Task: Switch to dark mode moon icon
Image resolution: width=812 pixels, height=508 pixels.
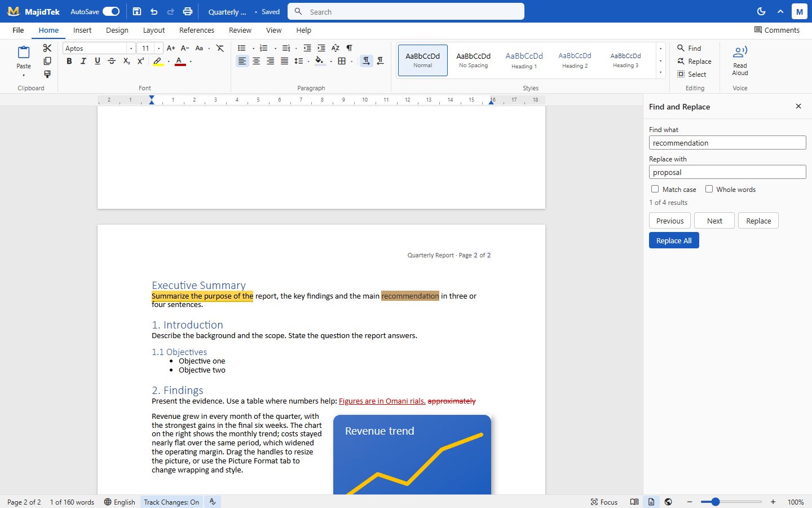Action: pos(761,11)
